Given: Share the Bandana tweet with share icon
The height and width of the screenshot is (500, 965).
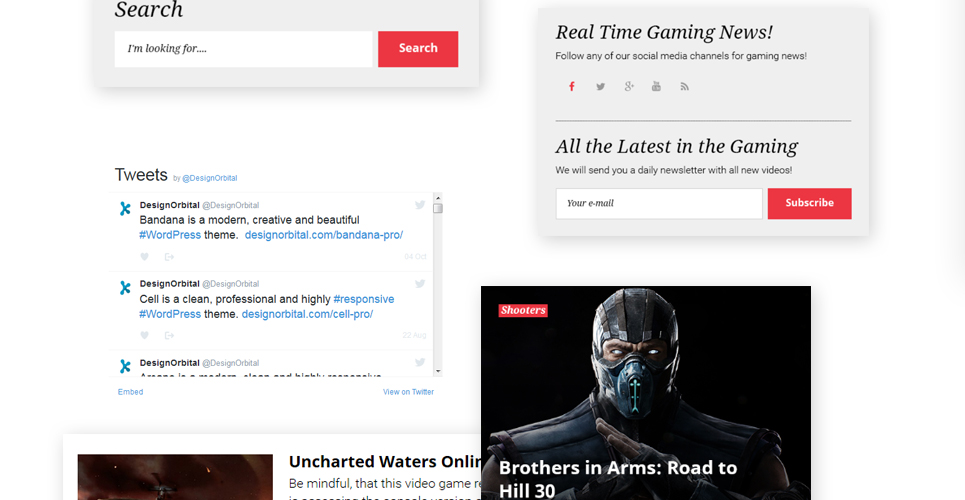Looking at the screenshot, I should 169,257.
